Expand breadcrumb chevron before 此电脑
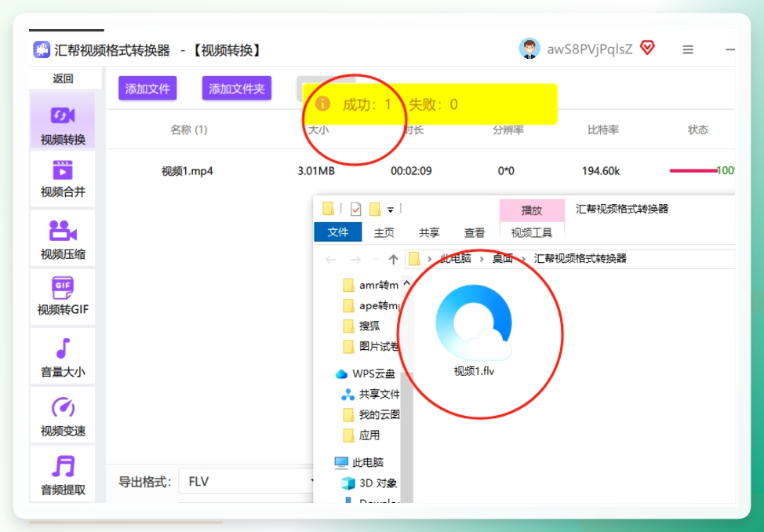The image size is (764, 532). (429, 258)
